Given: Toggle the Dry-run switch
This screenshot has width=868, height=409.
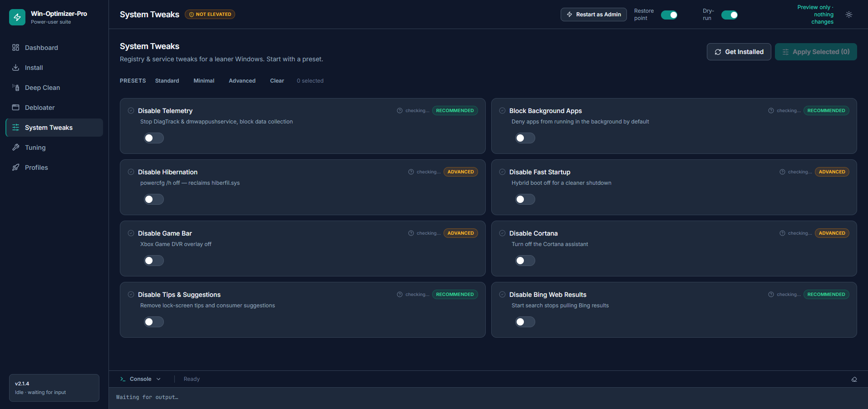Looking at the screenshot, I should 730,15.
